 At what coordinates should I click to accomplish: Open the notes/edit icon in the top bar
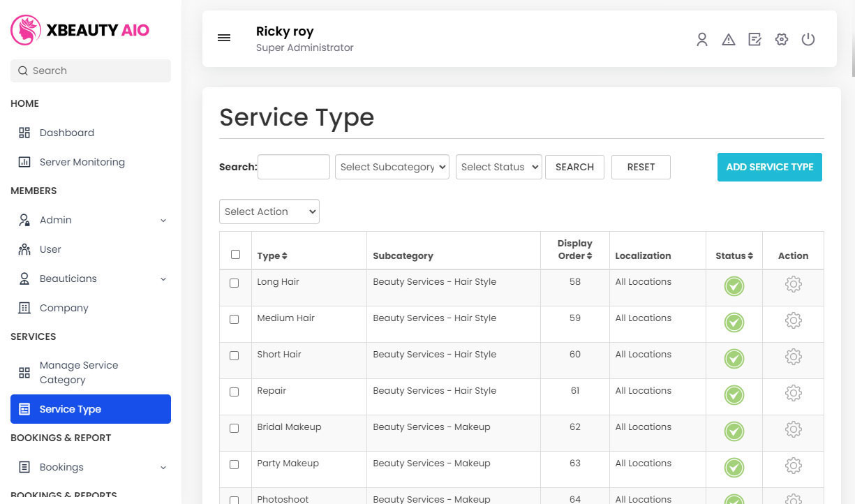pyautogui.click(x=754, y=40)
